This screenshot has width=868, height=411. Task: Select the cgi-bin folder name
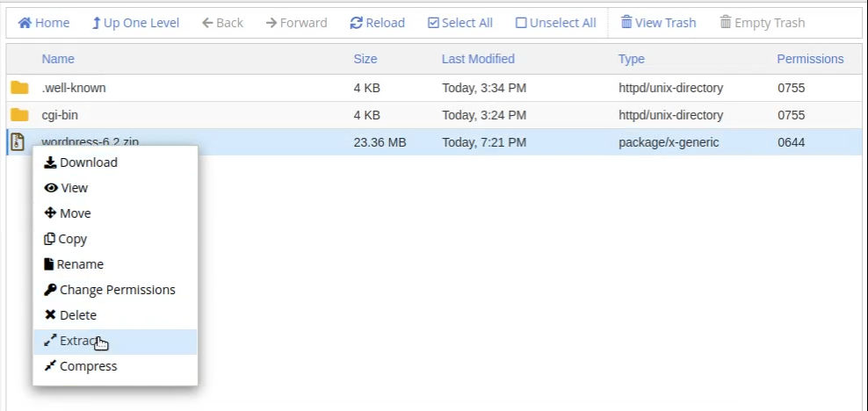(x=60, y=115)
